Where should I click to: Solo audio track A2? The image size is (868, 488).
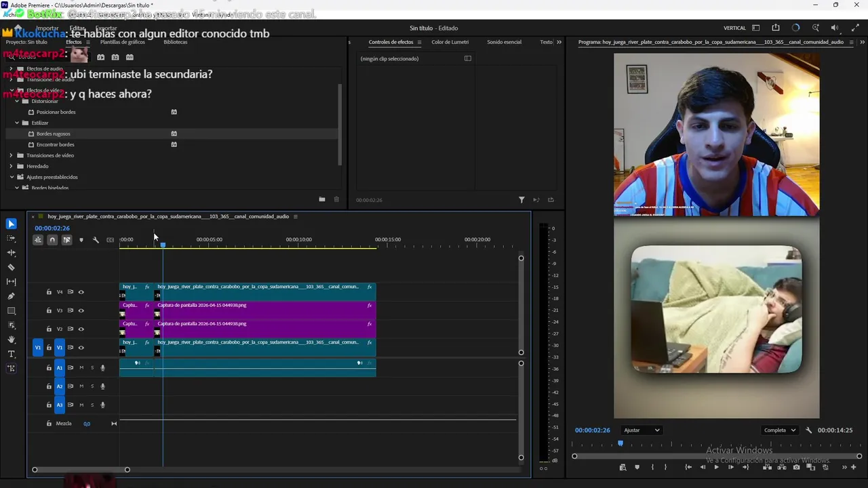tap(92, 386)
